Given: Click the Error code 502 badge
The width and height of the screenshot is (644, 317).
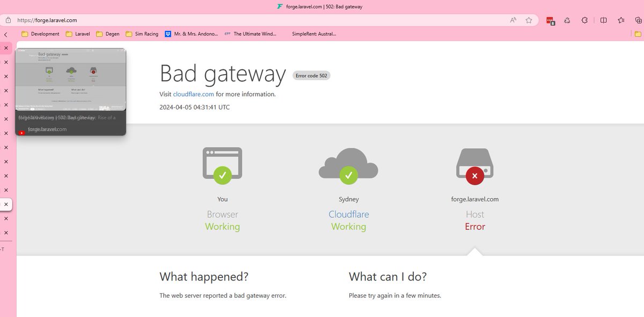Looking at the screenshot, I should (x=311, y=76).
